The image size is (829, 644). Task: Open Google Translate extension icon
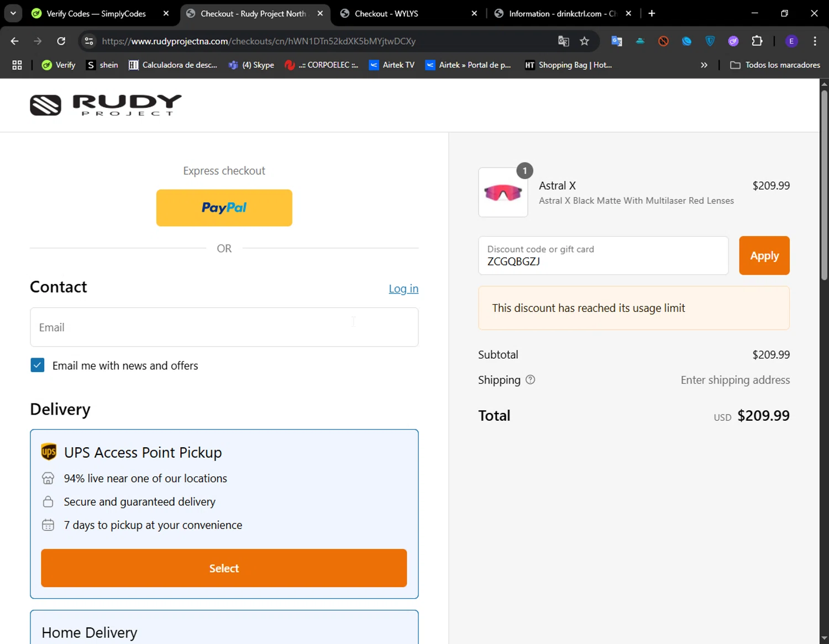coord(617,41)
